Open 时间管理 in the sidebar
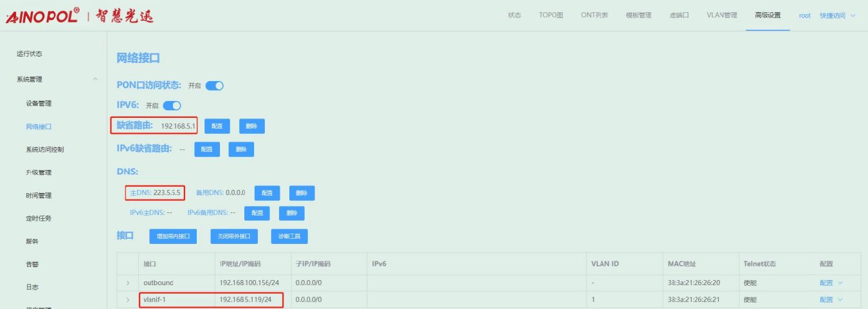Viewport: 868px width, 309px height. (x=39, y=196)
